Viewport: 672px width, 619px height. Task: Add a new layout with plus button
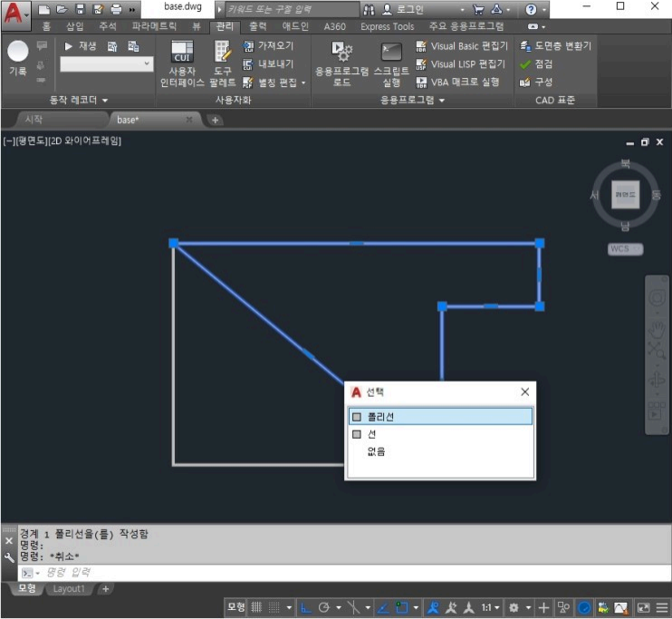click(105, 589)
